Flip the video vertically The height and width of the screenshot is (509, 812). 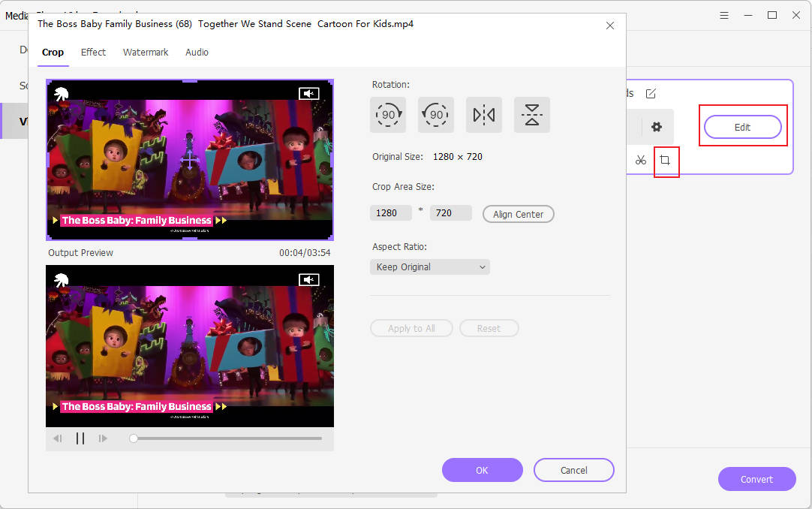[x=532, y=114]
